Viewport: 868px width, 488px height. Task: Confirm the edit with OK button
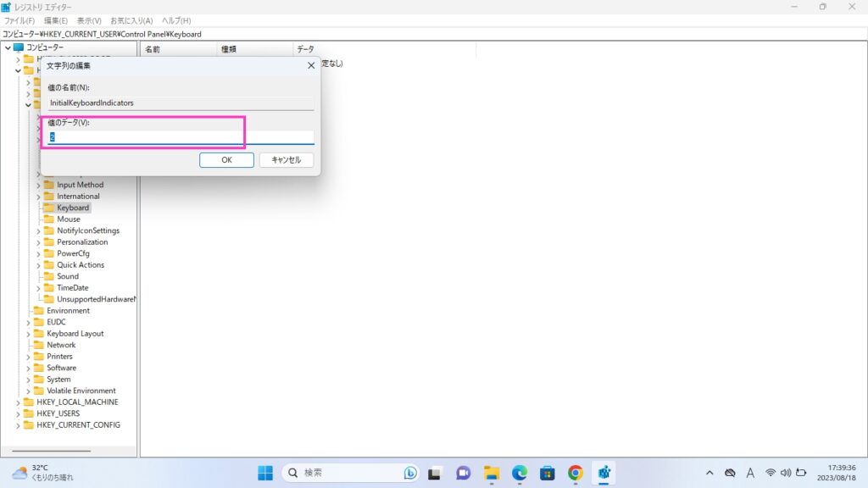pos(226,159)
